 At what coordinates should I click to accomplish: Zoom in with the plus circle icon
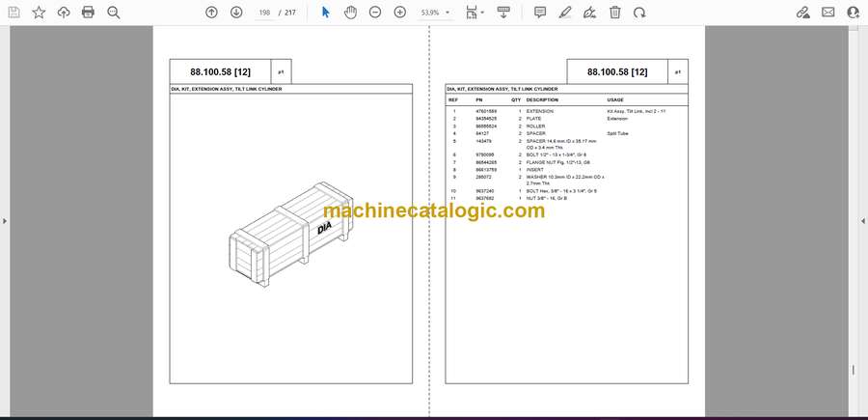pos(400,13)
